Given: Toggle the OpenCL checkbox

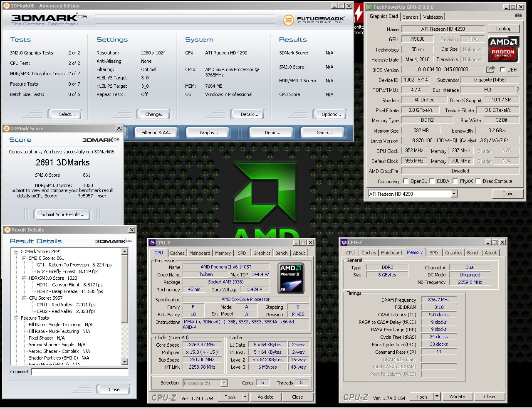Looking at the screenshot, I should (x=406, y=181).
